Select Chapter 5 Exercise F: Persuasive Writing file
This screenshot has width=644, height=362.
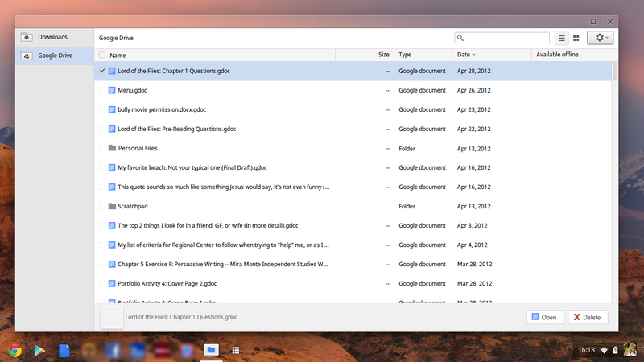point(223,265)
